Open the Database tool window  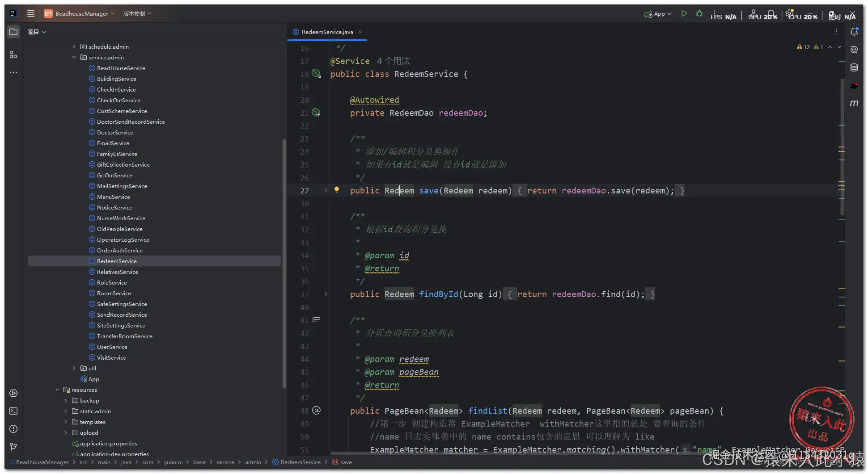tap(854, 67)
